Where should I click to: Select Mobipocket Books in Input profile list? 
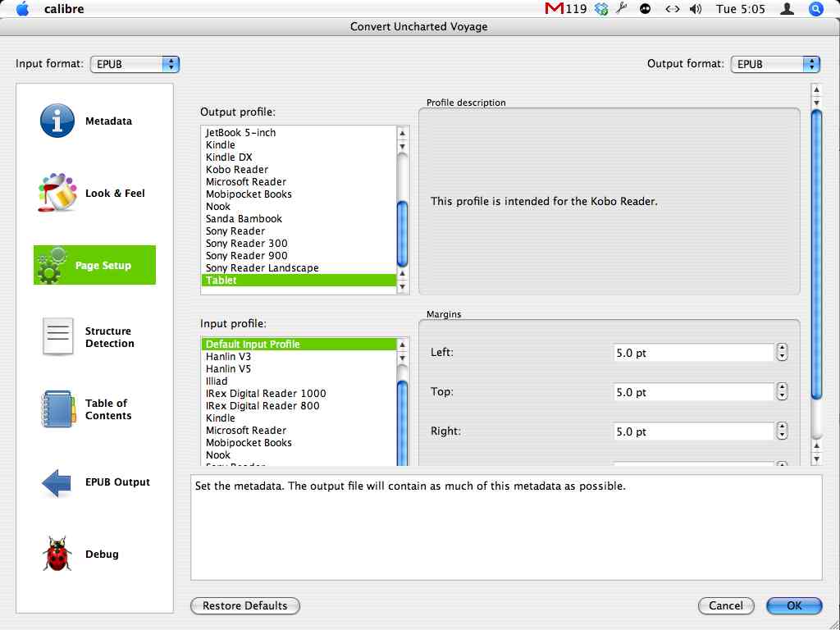pos(299,442)
